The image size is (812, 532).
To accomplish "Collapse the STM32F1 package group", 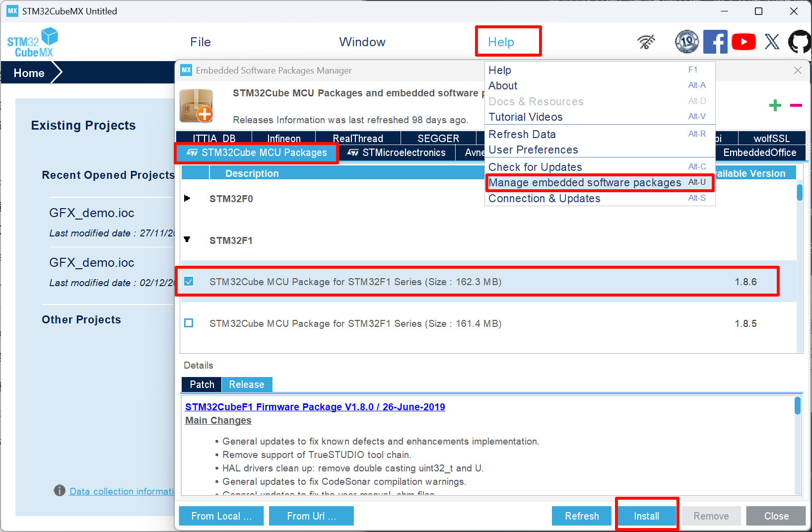I will (x=187, y=240).
